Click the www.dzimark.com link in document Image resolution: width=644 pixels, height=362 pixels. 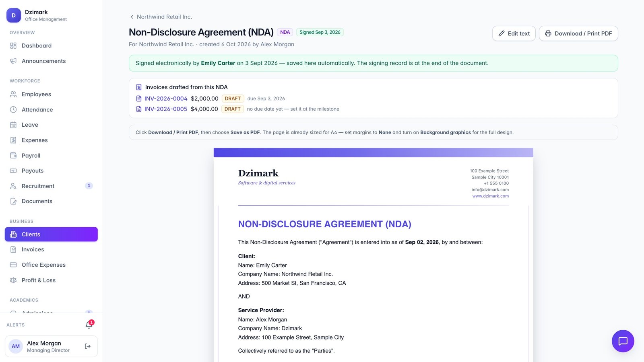[490, 196]
